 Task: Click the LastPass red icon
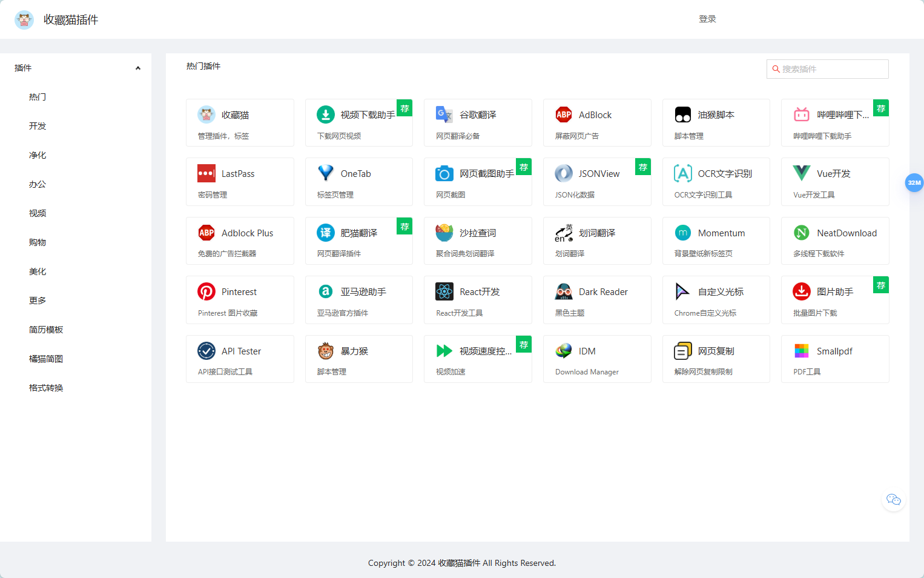tap(206, 173)
